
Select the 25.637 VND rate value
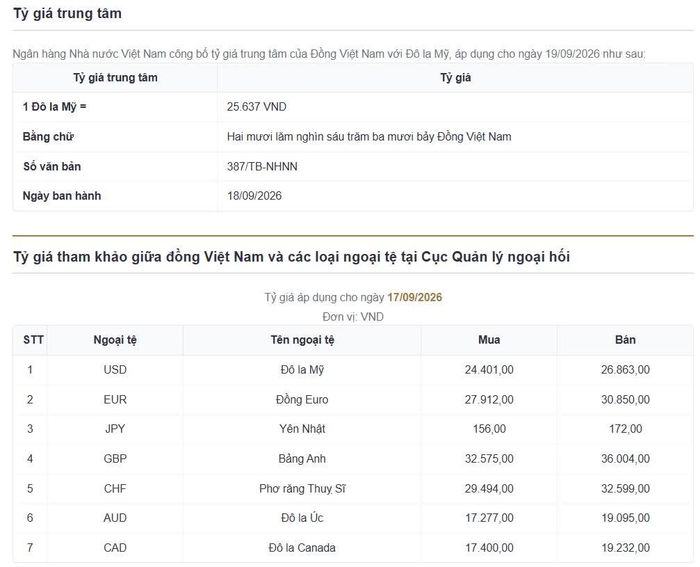(257, 107)
